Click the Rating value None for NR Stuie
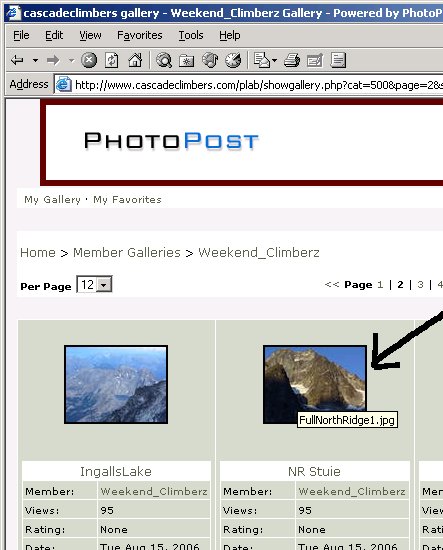The width and height of the screenshot is (443, 550). tap(312, 529)
